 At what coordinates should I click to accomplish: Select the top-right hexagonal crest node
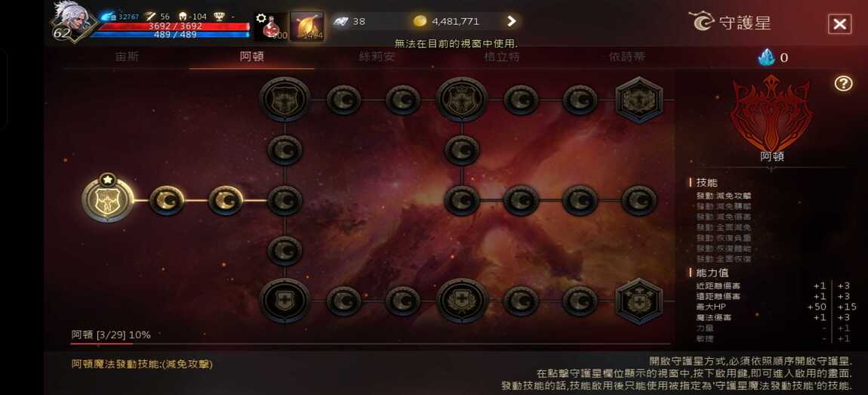click(639, 100)
